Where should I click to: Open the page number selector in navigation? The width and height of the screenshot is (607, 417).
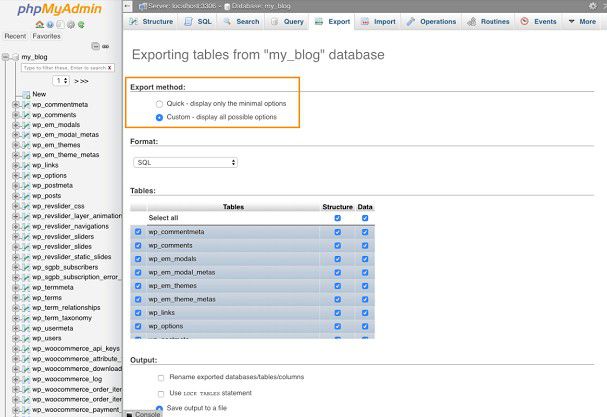click(x=61, y=81)
